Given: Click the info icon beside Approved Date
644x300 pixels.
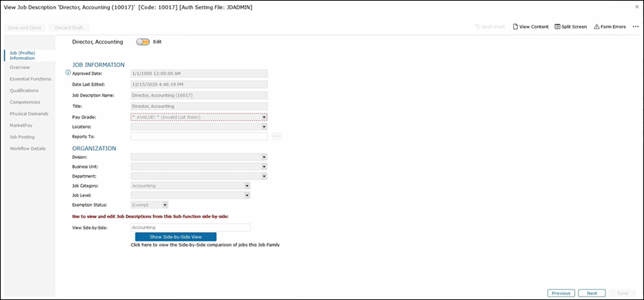Looking at the screenshot, I should pos(69,73).
